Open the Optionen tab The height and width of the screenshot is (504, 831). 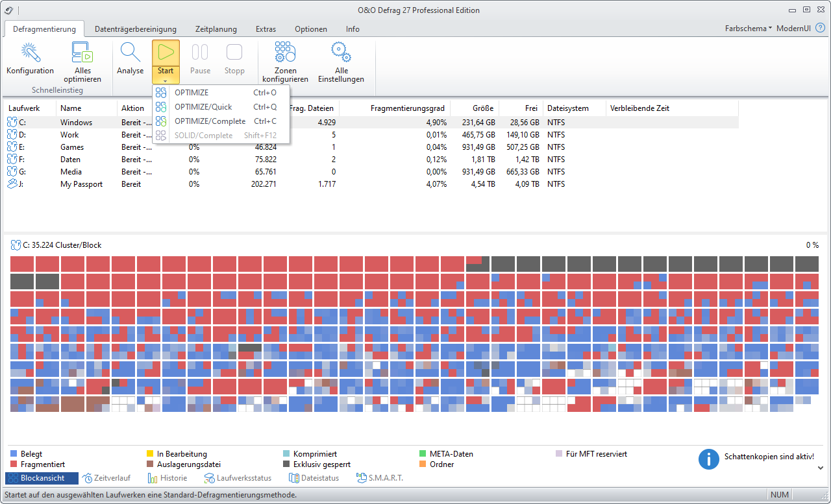point(311,29)
